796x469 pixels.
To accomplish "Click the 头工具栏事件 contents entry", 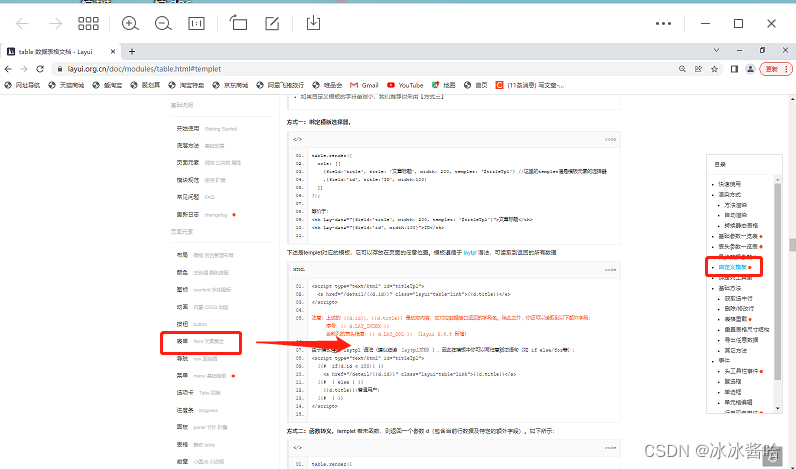I will (x=741, y=371).
